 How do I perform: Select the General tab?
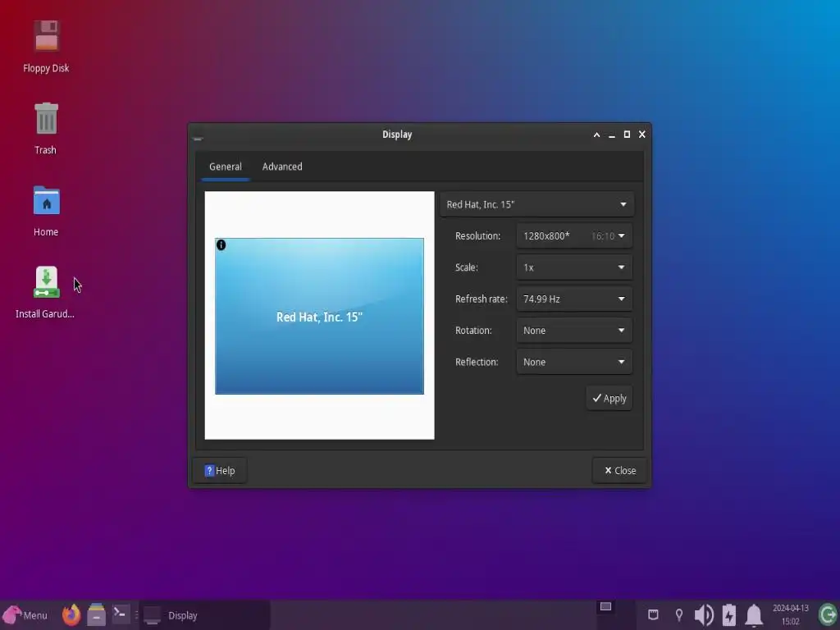click(226, 167)
